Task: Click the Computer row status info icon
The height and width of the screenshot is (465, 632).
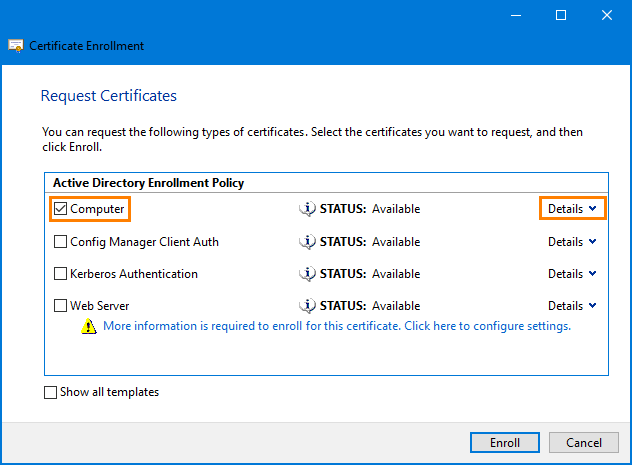Action: pos(308,209)
